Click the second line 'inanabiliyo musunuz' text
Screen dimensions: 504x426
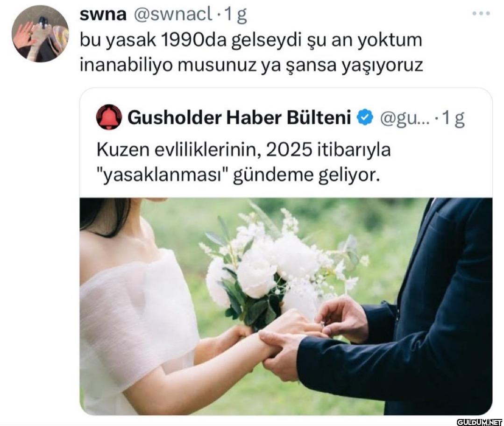click(x=251, y=65)
